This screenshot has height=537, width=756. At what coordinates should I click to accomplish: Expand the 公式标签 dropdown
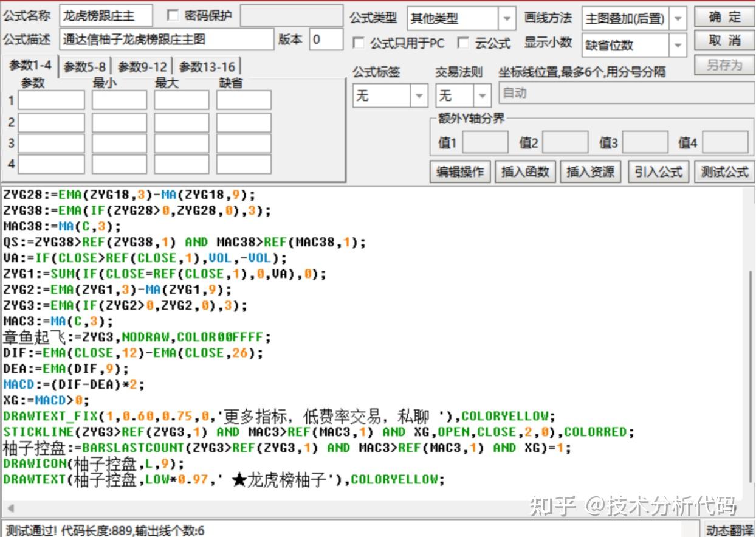point(419,96)
